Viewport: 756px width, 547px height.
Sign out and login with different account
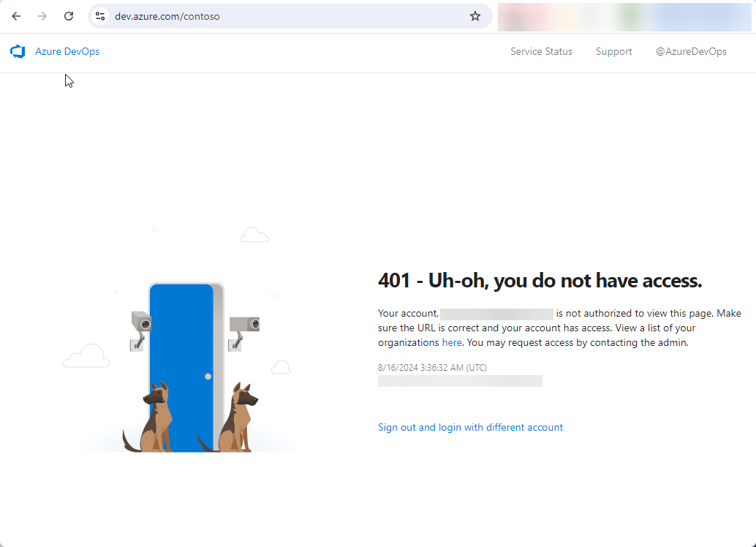click(x=470, y=427)
